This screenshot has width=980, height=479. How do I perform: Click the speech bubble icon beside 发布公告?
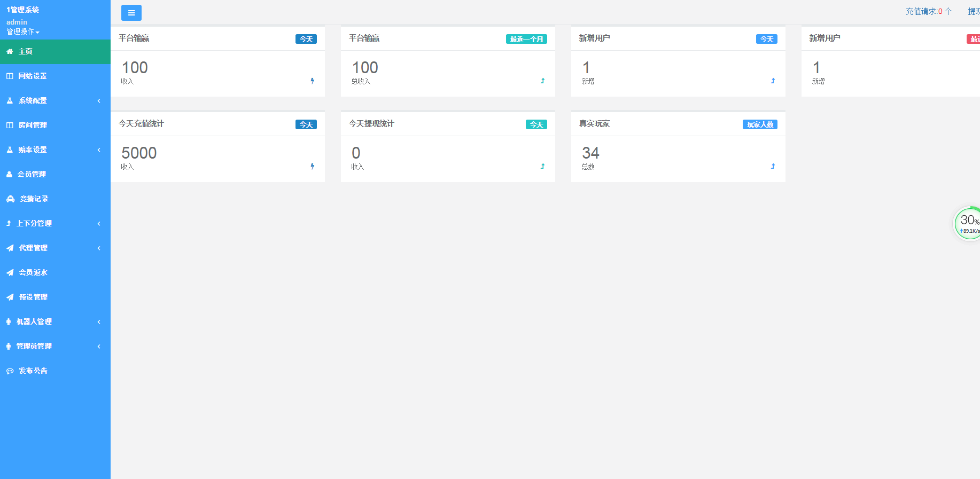10,371
